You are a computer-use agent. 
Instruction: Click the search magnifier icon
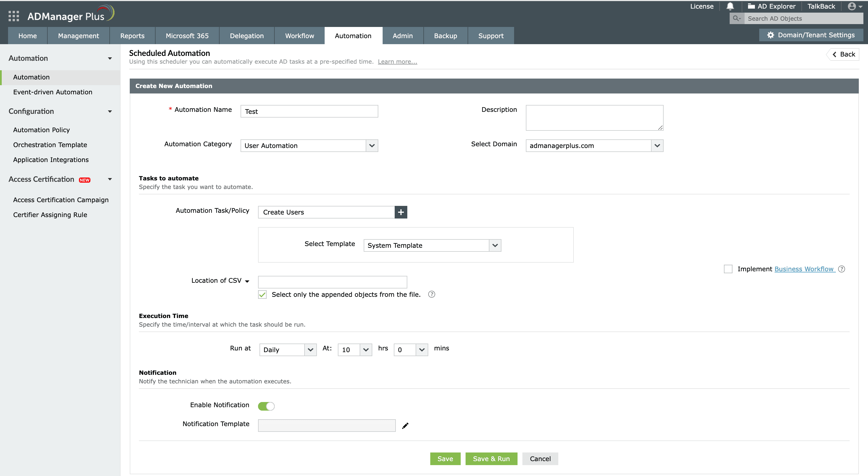[x=737, y=19]
